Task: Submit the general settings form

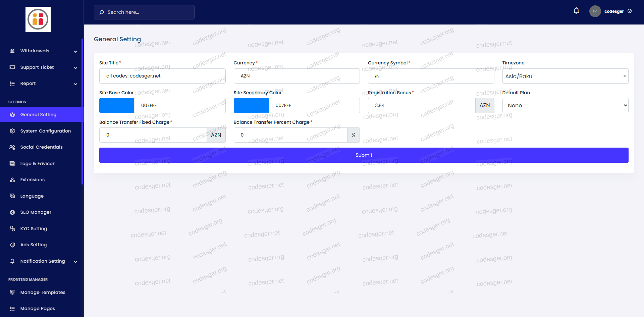Action: (x=364, y=155)
